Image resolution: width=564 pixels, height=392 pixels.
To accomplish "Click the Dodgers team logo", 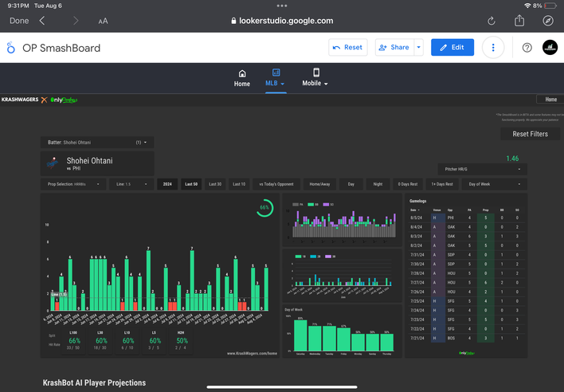I will coord(53,163).
